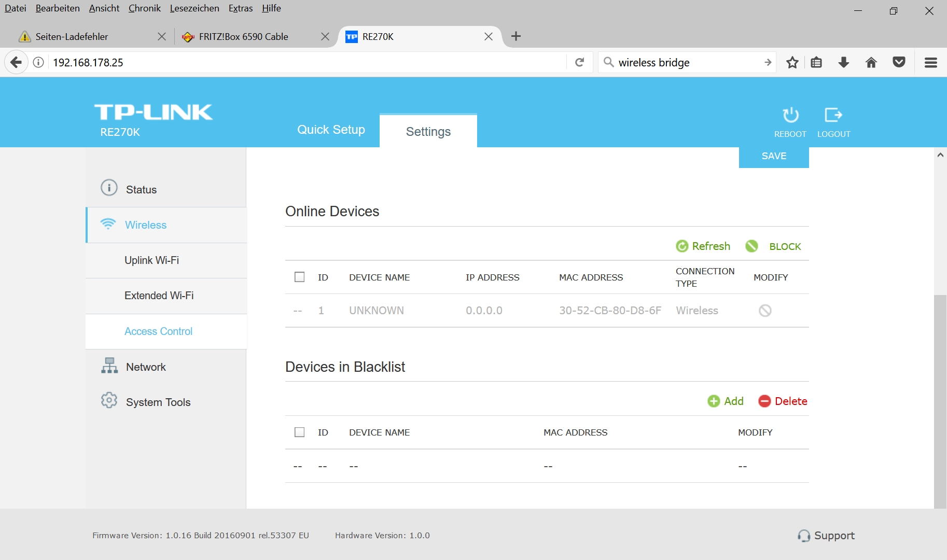947x560 pixels.
Task: Click the Reboot power icon
Action: pyautogui.click(x=790, y=115)
